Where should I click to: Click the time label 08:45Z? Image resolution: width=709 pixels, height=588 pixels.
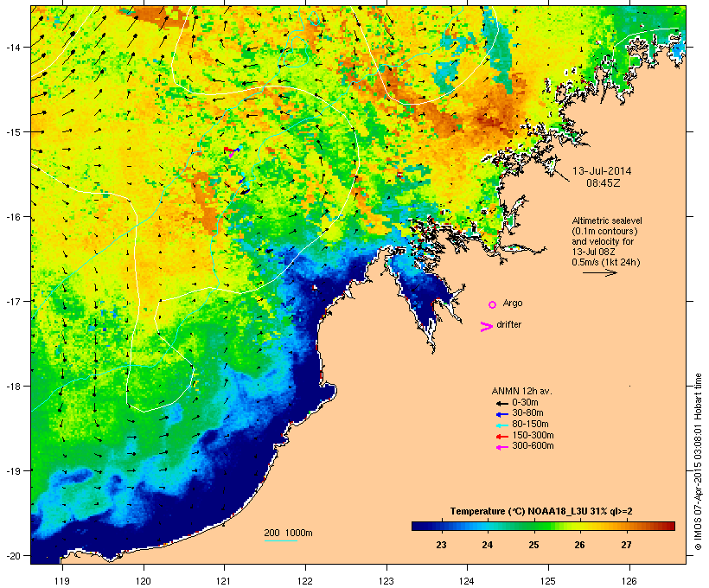(604, 183)
